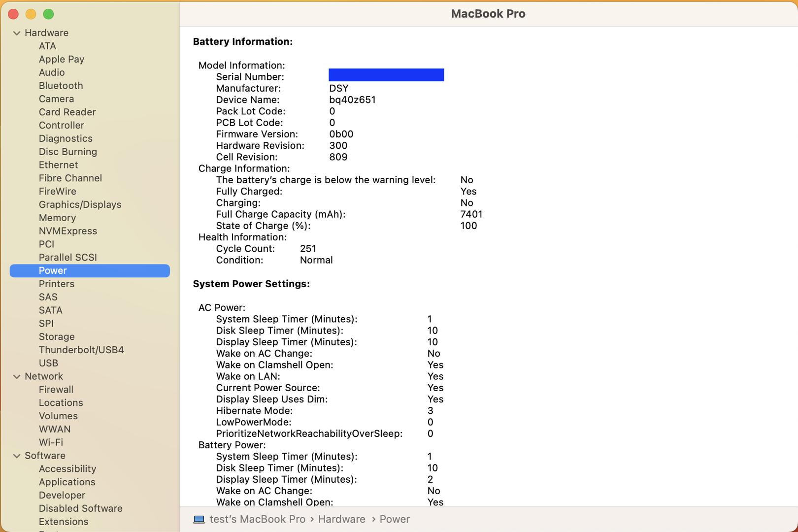Click the blue redacted serial number field
The width and height of the screenshot is (798, 532).
[386, 75]
